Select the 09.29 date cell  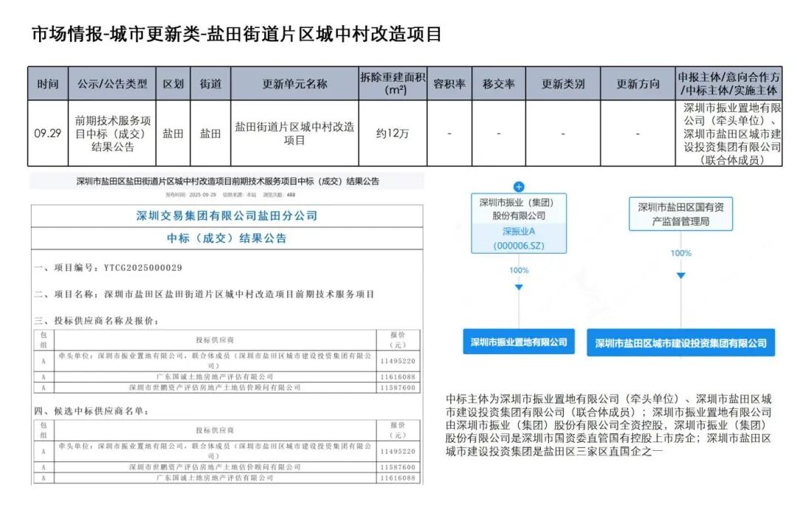(48, 134)
